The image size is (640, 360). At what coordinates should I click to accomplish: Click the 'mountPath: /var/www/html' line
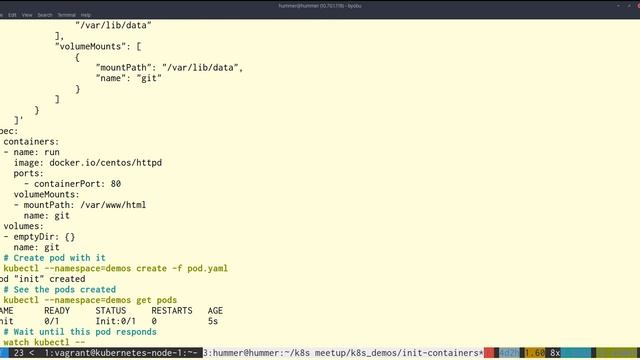pyautogui.click(x=80, y=205)
